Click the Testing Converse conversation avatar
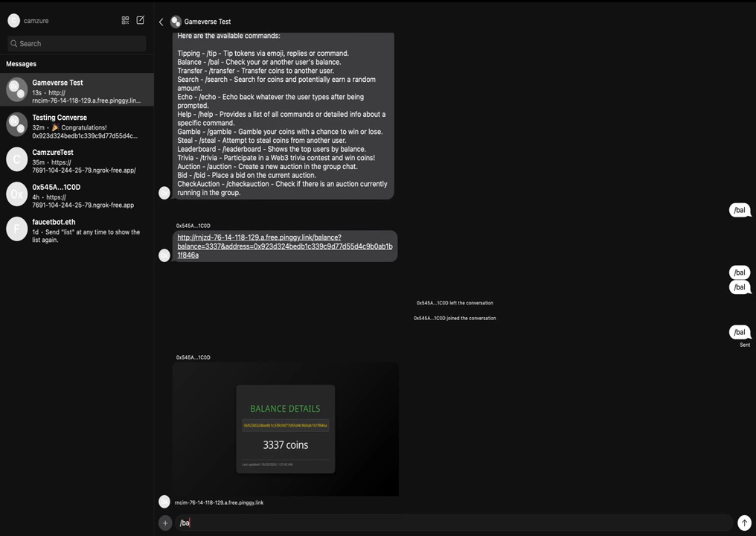The image size is (756, 536). click(17, 124)
